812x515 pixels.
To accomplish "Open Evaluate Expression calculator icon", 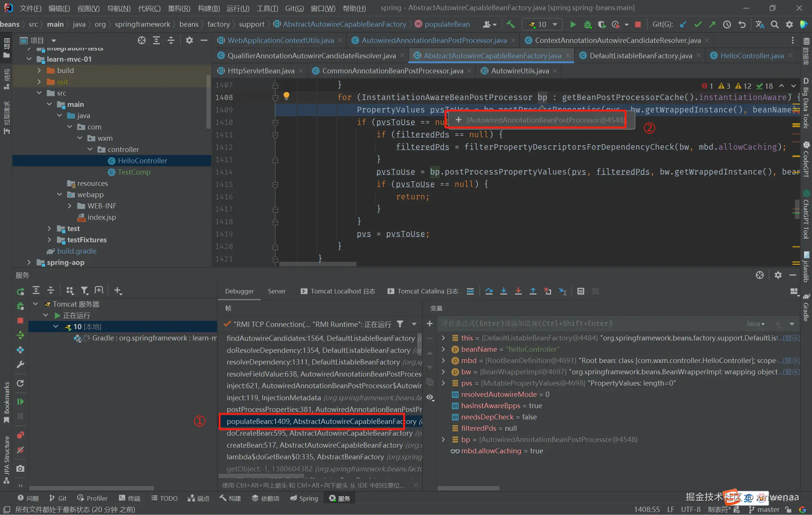I will (x=580, y=291).
